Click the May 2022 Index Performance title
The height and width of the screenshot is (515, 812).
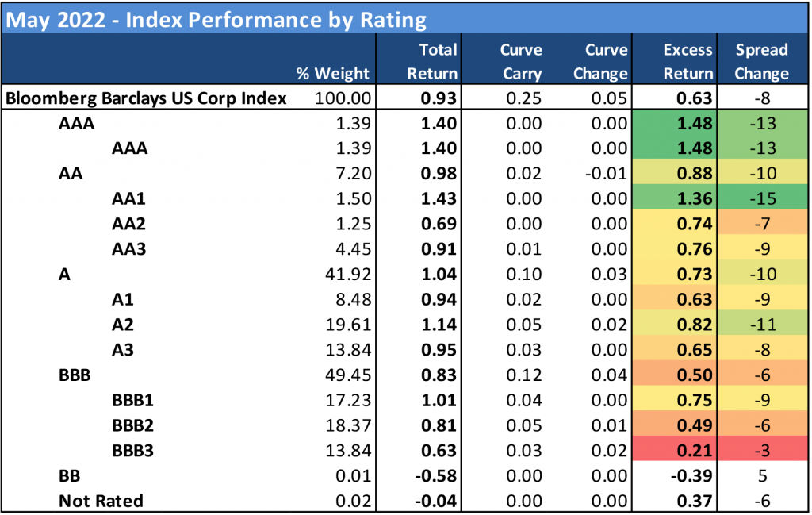[x=216, y=19]
